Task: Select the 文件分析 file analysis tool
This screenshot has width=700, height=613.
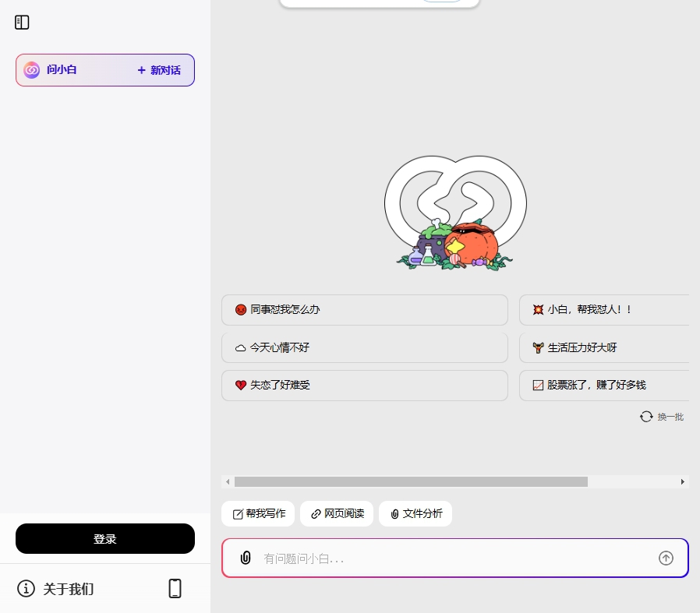Action: [415, 513]
